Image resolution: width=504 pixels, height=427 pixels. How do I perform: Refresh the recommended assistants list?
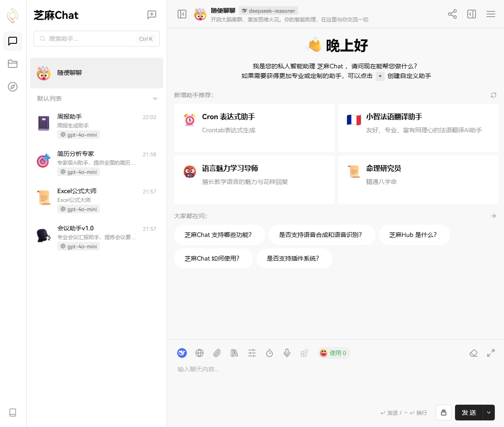pos(493,95)
